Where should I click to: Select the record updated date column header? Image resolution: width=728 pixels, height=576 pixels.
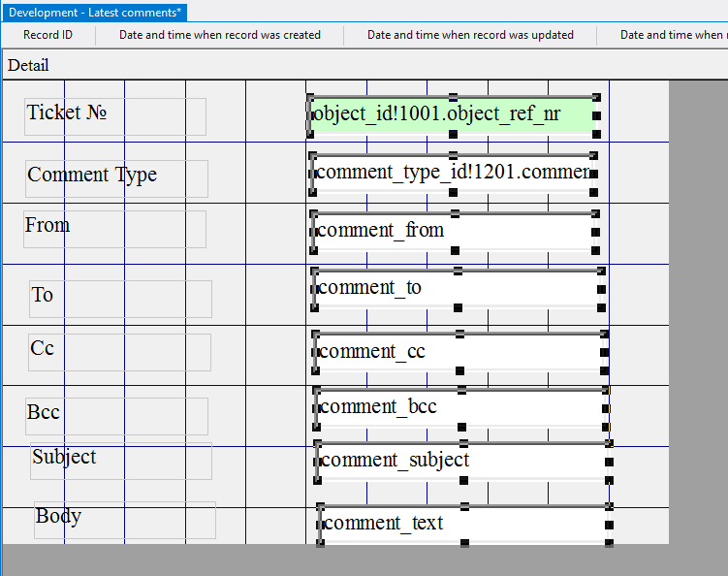pyautogui.click(x=470, y=35)
